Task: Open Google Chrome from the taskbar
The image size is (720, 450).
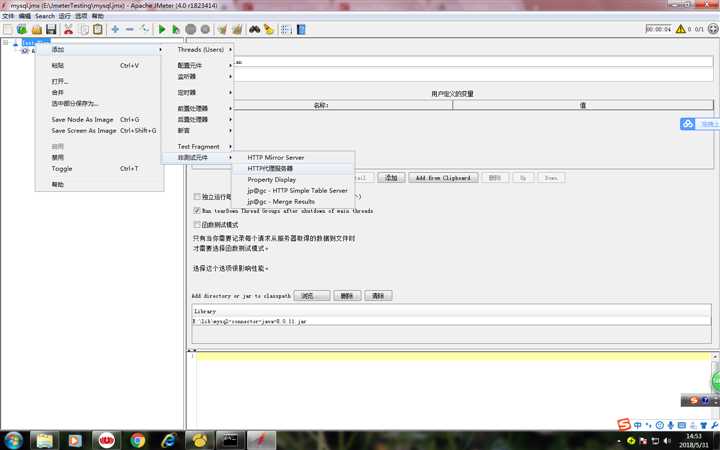Action: tap(137, 440)
